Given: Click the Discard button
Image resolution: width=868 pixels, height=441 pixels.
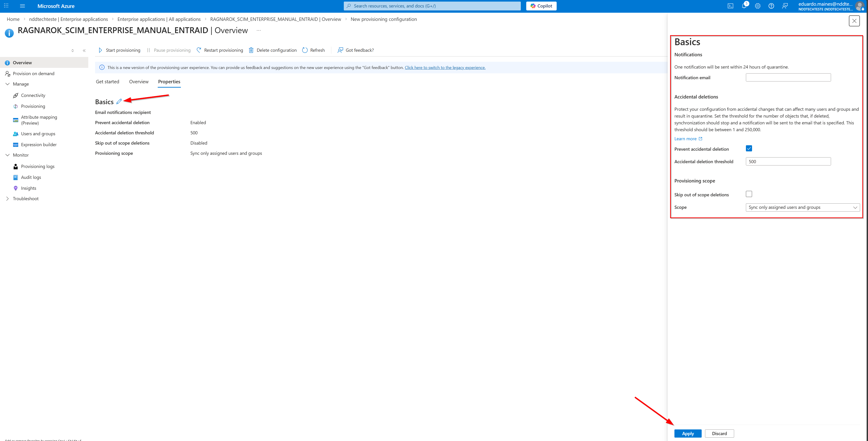Looking at the screenshot, I should click(x=719, y=434).
